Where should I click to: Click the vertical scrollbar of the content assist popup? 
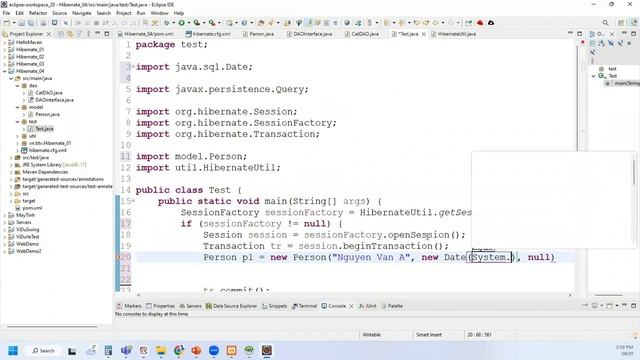[x=634, y=173]
